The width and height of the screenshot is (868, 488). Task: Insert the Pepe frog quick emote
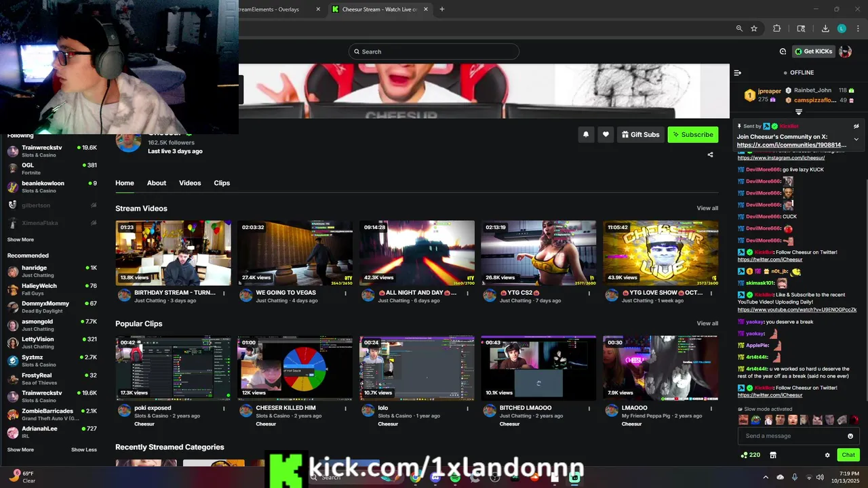click(755, 420)
